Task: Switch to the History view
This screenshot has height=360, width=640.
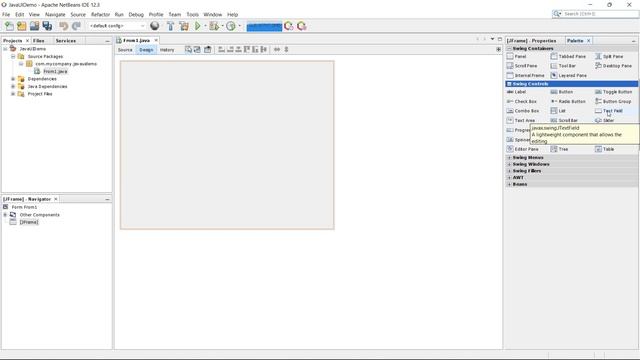Action: (167, 50)
